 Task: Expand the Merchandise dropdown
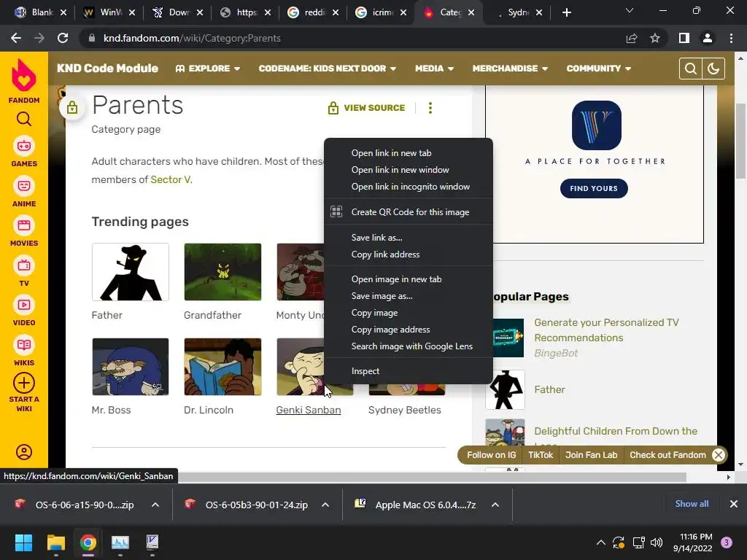[510, 69]
